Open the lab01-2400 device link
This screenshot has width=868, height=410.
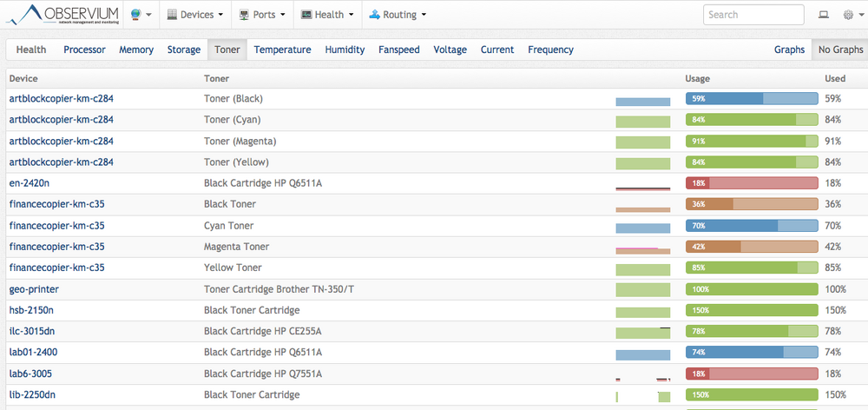click(33, 353)
